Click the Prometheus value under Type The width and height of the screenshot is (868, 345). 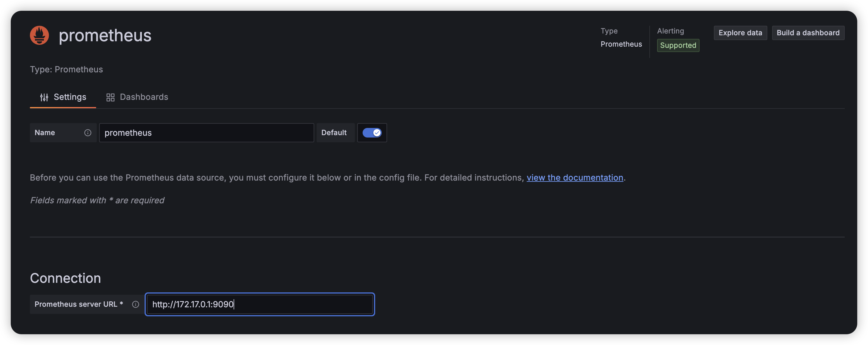point(621,44)
